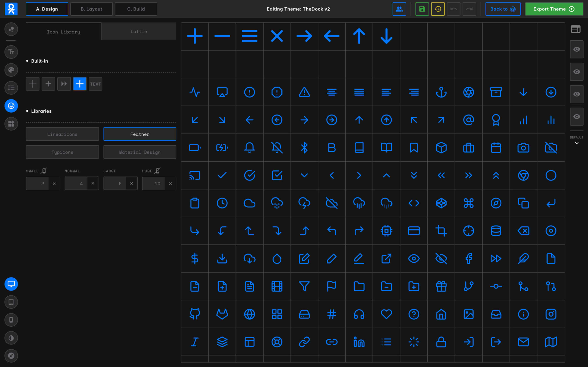The height and width of the screenshot is (367, 588).
Task: Click the NORMAL size input field
Action: coord(76,183)
